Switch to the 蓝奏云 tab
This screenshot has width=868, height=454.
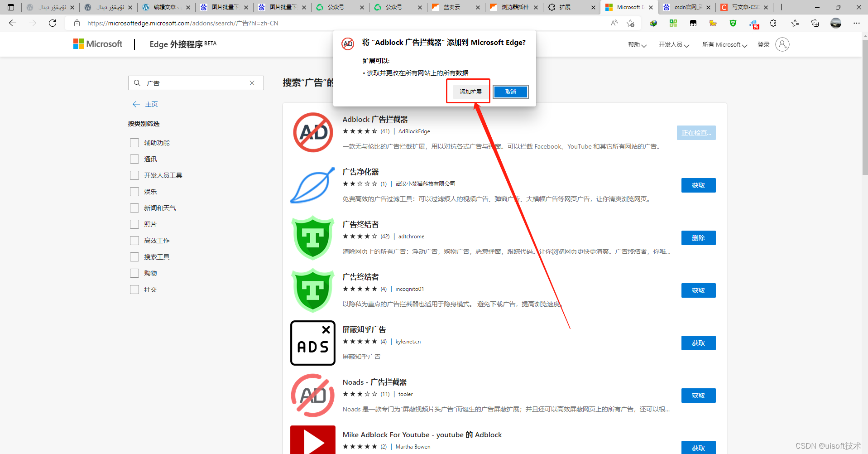coord(456,7)
